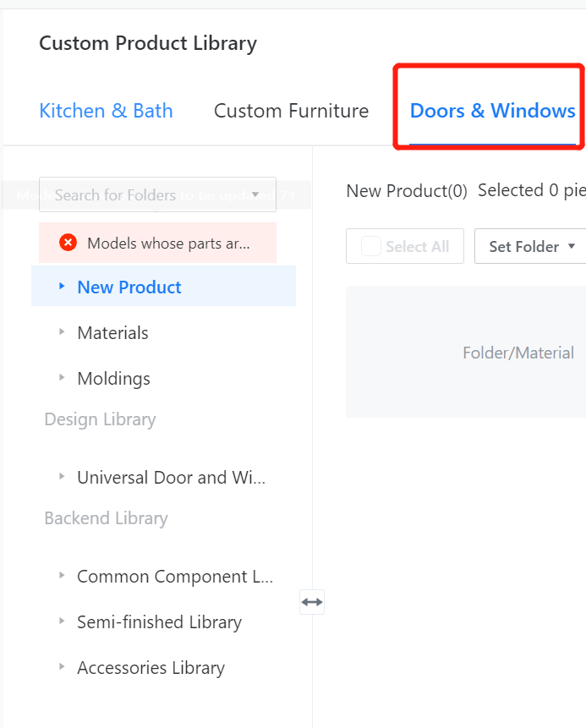Click the models parts warning message
Image resolution: width=586 pixels, height=728 pixels.
click(x=168, y=244)
